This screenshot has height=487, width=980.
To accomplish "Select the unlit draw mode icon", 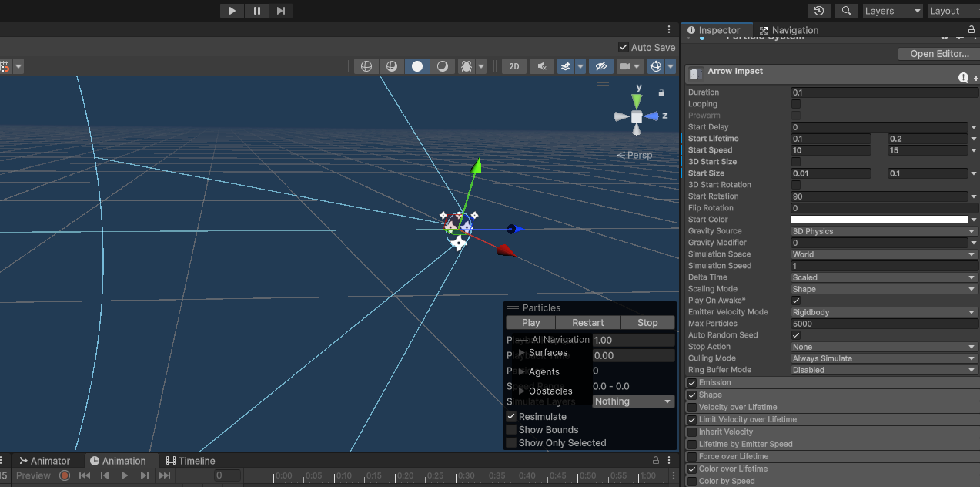I will [443, 66].
